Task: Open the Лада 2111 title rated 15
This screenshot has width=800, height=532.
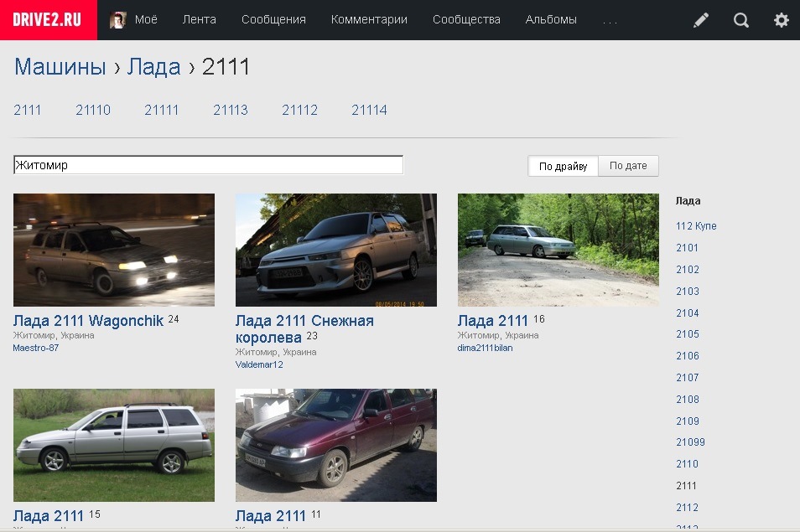Action: coord(49,516)
